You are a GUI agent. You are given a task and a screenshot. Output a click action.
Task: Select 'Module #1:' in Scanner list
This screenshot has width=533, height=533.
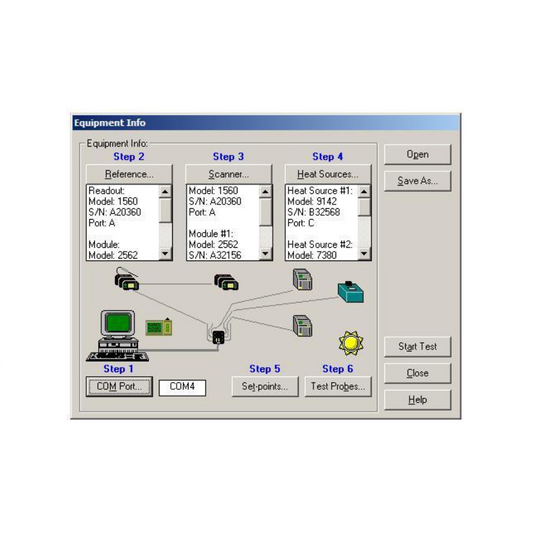211,234
